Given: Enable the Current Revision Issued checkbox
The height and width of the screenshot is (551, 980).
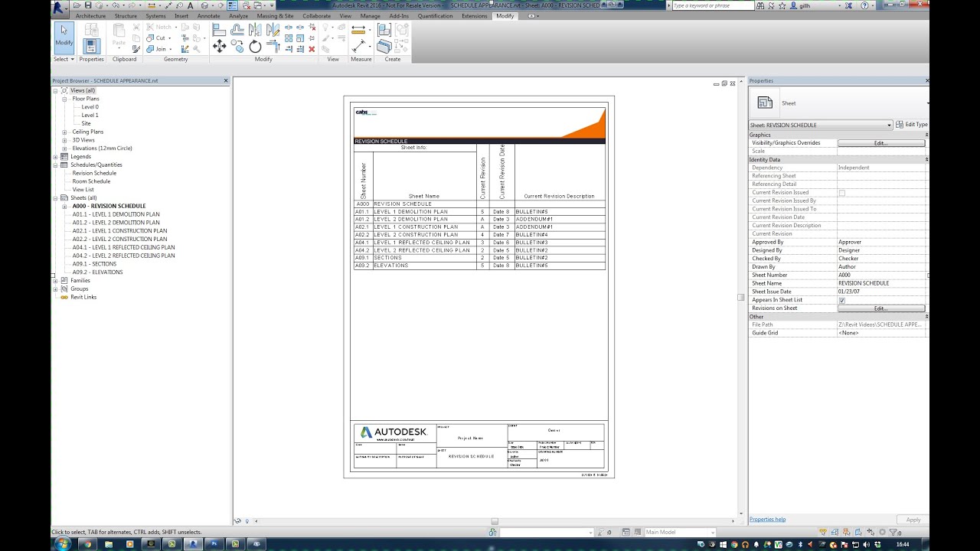Looking at the screenshot, I should [x=842, y=192].
